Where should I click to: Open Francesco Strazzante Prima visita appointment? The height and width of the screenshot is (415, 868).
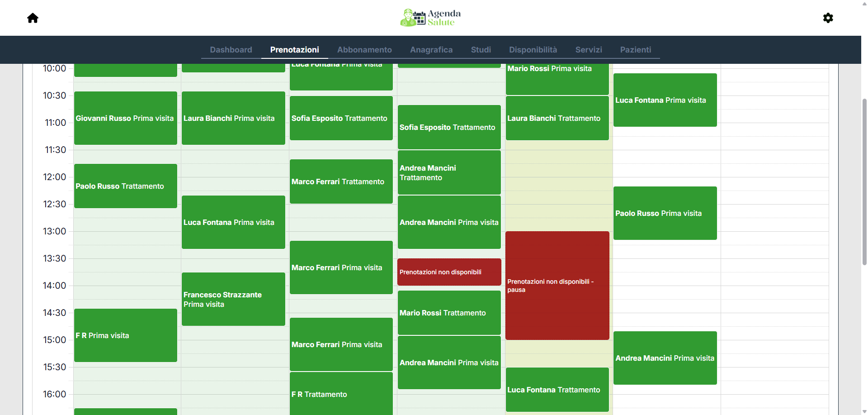click(233, 299)
